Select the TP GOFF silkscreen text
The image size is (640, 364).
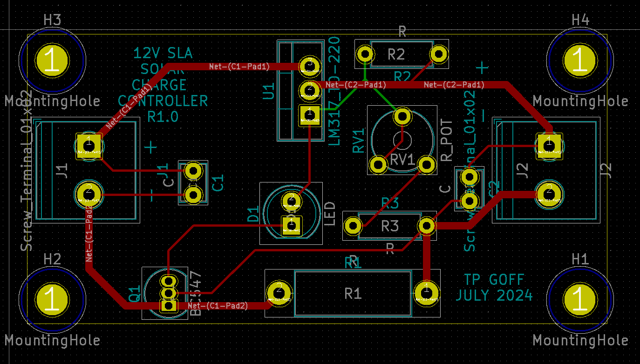(x=494, y=280)
